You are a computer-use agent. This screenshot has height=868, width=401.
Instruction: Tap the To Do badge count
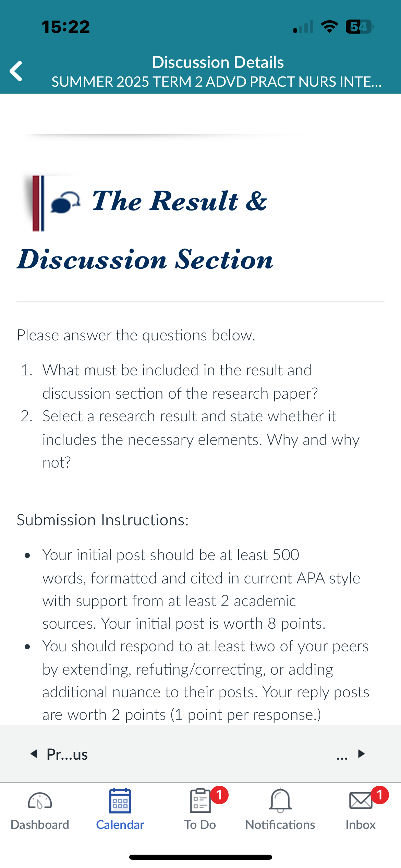[219, 795]
